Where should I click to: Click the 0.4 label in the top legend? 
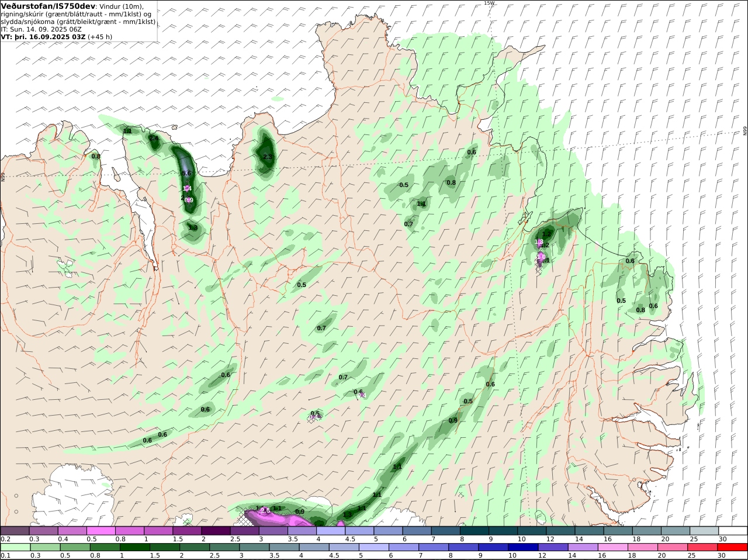[x=63, y=539]
